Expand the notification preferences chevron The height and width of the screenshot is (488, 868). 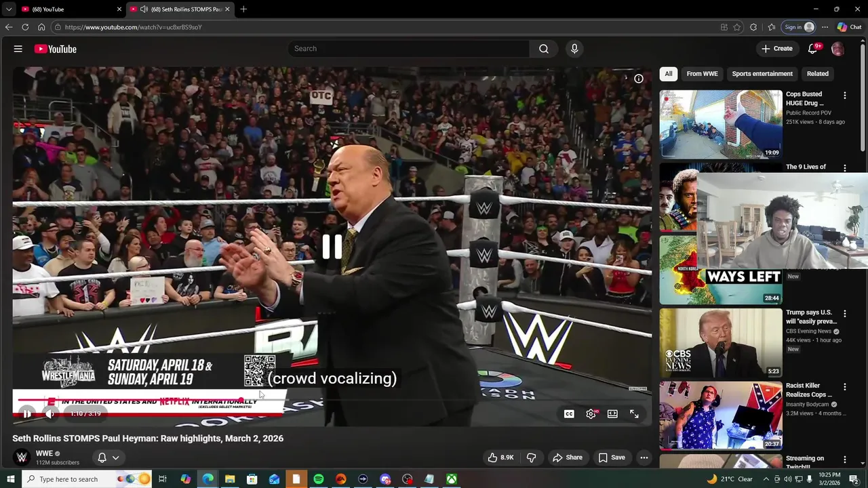pos(116,457)
